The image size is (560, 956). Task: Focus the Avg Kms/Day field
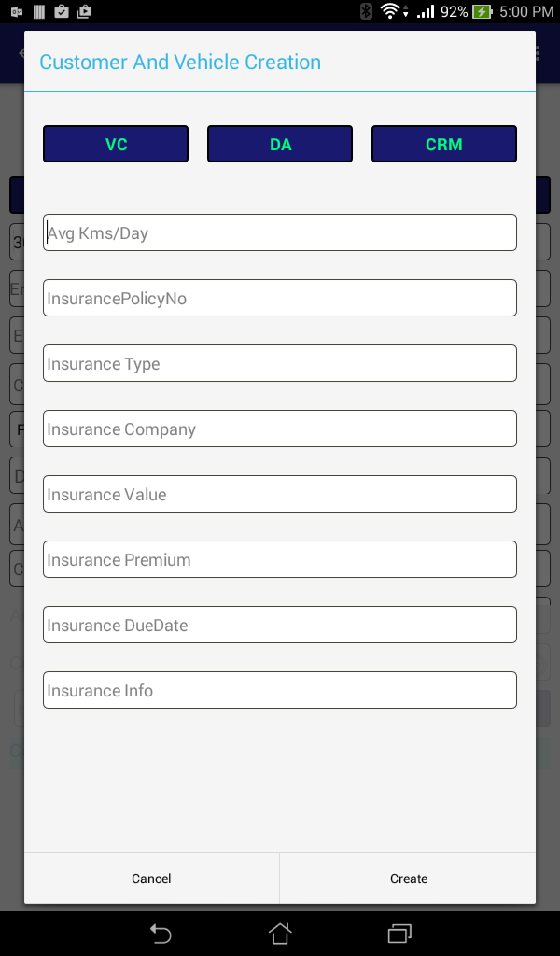[x=280, y=232]
